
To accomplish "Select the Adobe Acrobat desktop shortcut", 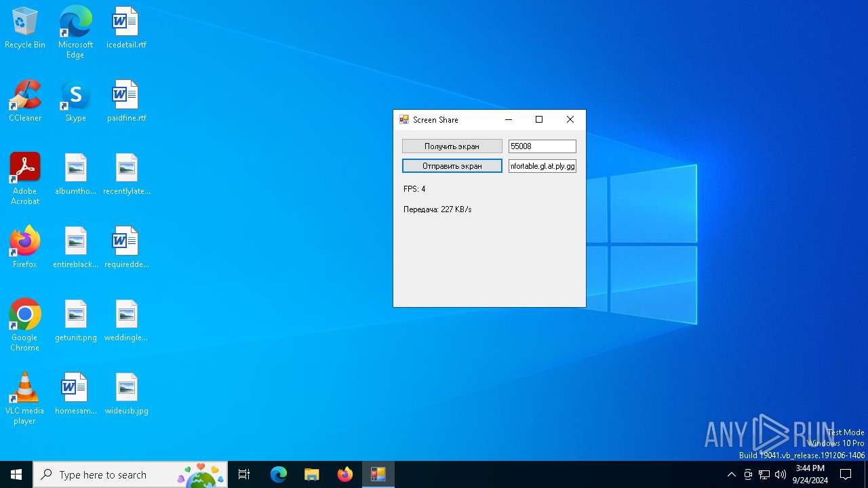I will [x=25, y=179].
